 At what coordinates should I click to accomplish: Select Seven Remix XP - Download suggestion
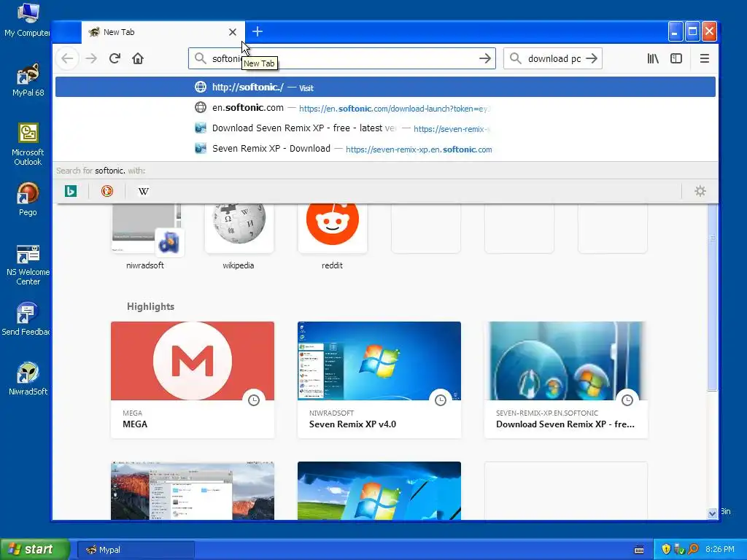click(385, 149)
